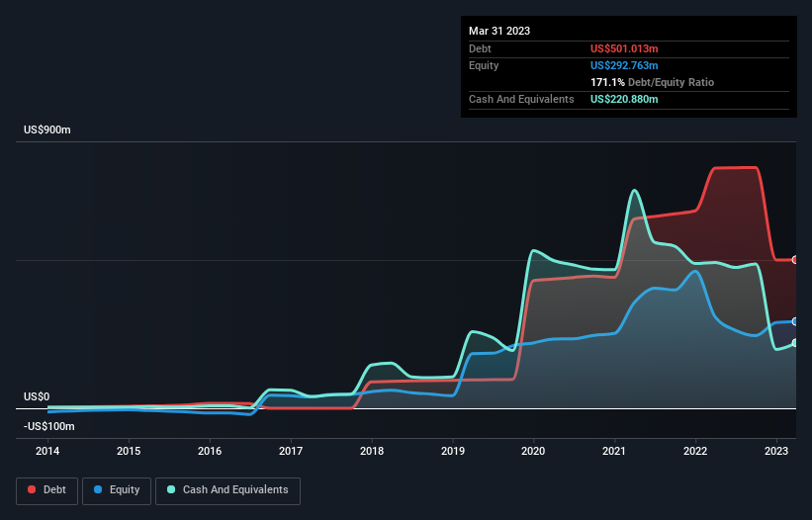Click the US$900m y-axis label
Screen dimensions: 812x520
47,130
